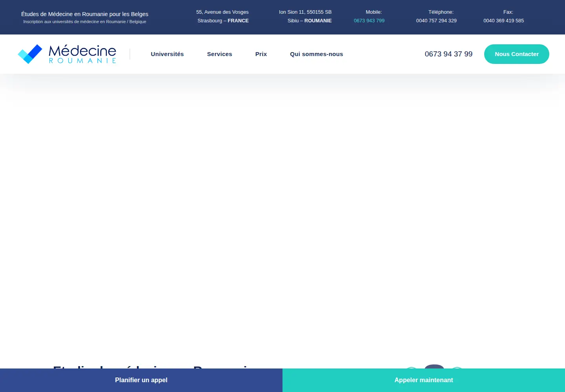Image resolution: width=565 pixels, height=392 pixels.
Task: Open the Services menu item
Action: point(219,54)
